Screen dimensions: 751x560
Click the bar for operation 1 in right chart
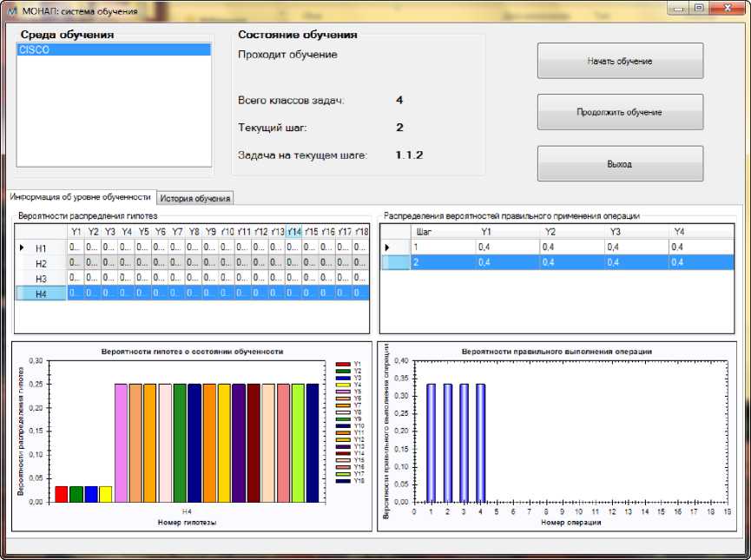pos(431,443)
